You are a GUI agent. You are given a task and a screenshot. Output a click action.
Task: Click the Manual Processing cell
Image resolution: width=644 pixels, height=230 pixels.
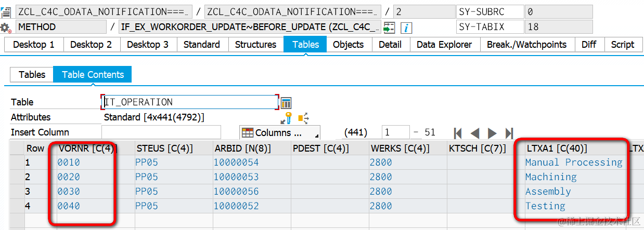coord(574,163)
